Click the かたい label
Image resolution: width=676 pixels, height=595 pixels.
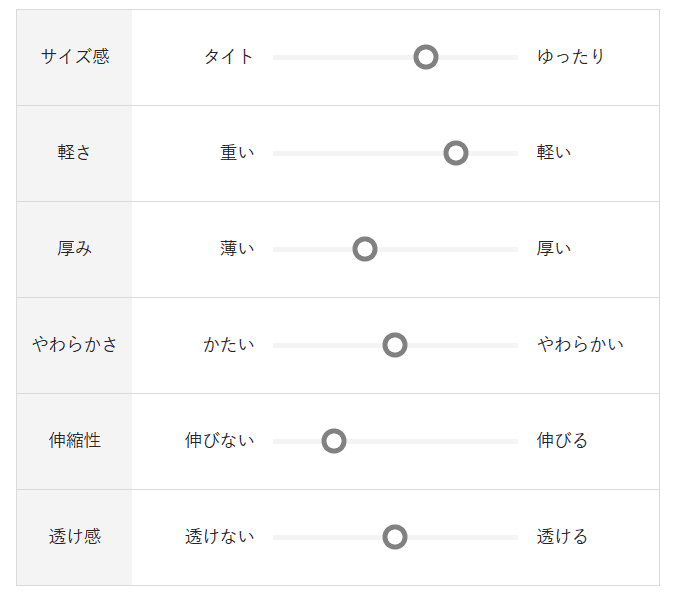point(229,345)
